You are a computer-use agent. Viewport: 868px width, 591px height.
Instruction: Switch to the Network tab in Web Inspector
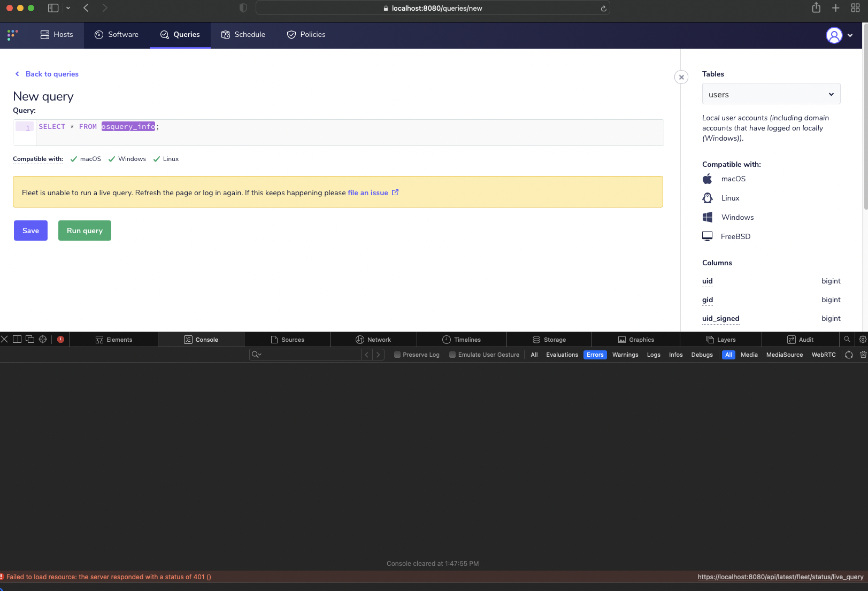click(374, 339)
